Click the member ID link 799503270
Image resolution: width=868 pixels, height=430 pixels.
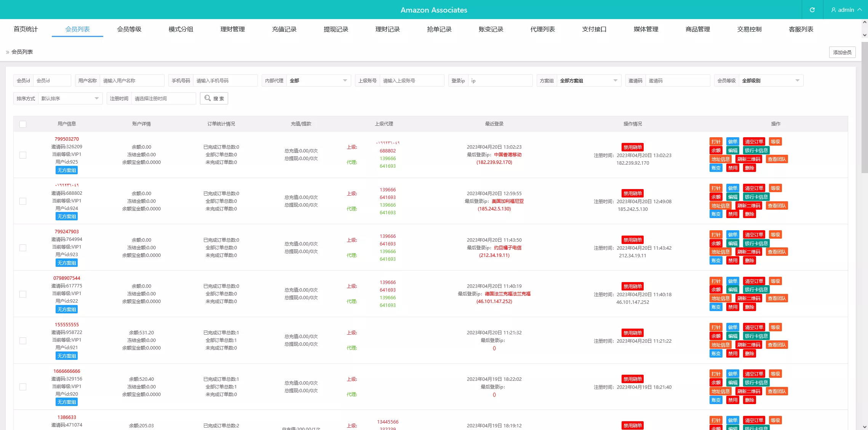[66, 139]
